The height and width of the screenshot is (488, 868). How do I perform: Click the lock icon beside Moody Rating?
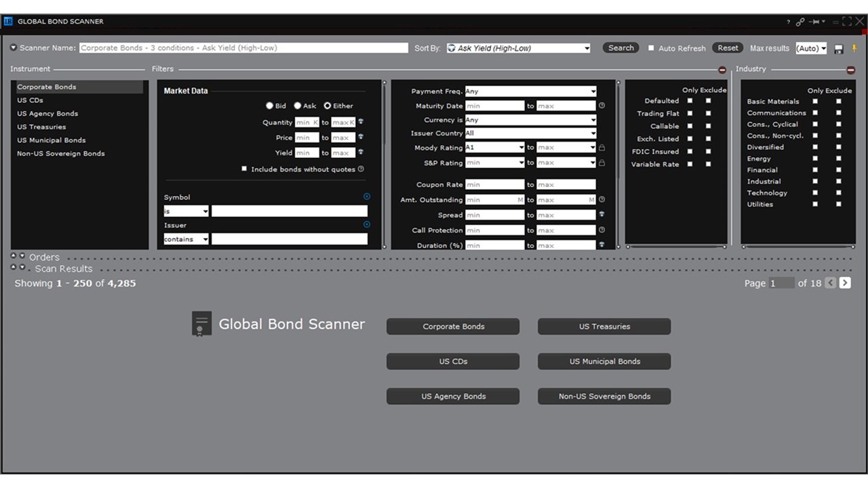(602, 147)
